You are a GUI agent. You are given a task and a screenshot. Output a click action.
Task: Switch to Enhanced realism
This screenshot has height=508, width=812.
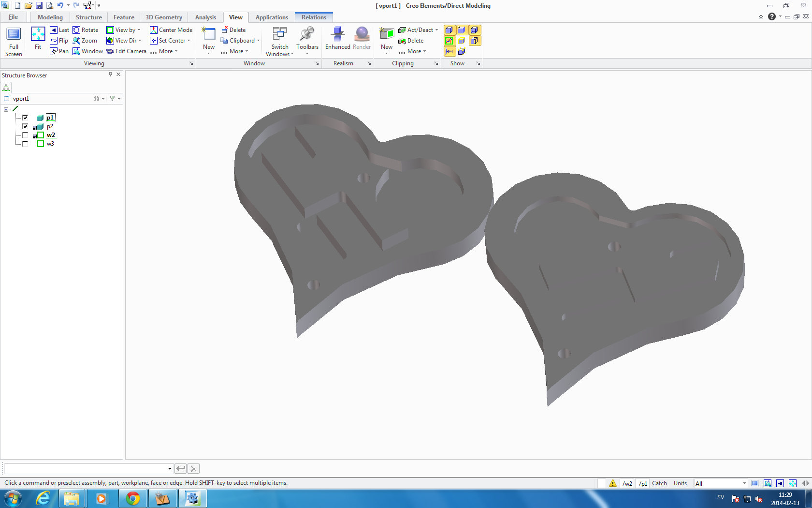[x=337, y=38]
